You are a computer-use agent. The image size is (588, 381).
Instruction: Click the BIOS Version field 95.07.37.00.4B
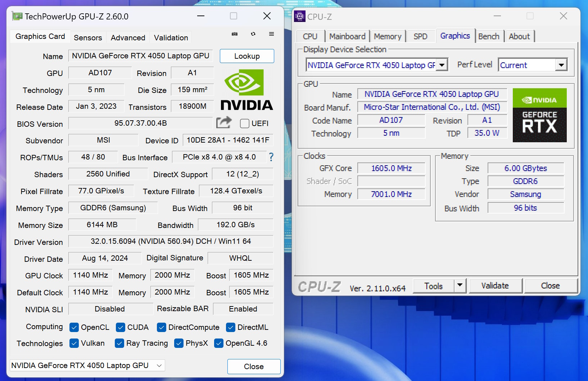point(141,123)
